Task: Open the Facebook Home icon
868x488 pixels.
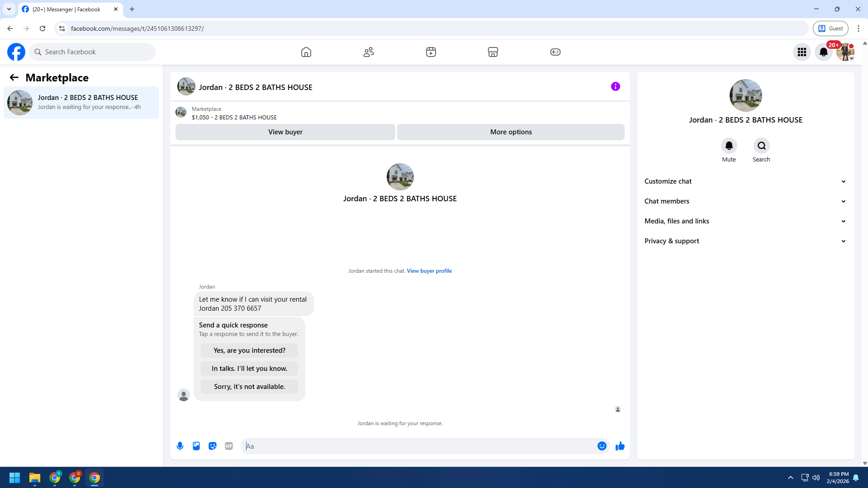Action: click(x=306, y=52)
